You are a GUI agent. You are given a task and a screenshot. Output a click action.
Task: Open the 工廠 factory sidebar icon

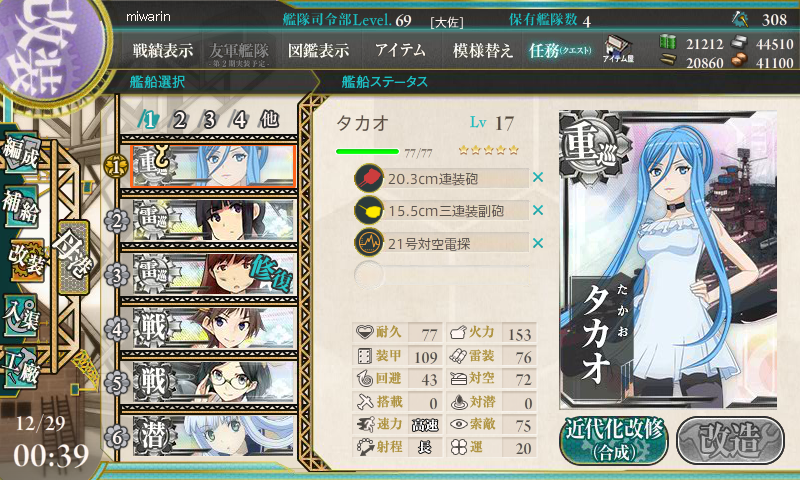21,367
